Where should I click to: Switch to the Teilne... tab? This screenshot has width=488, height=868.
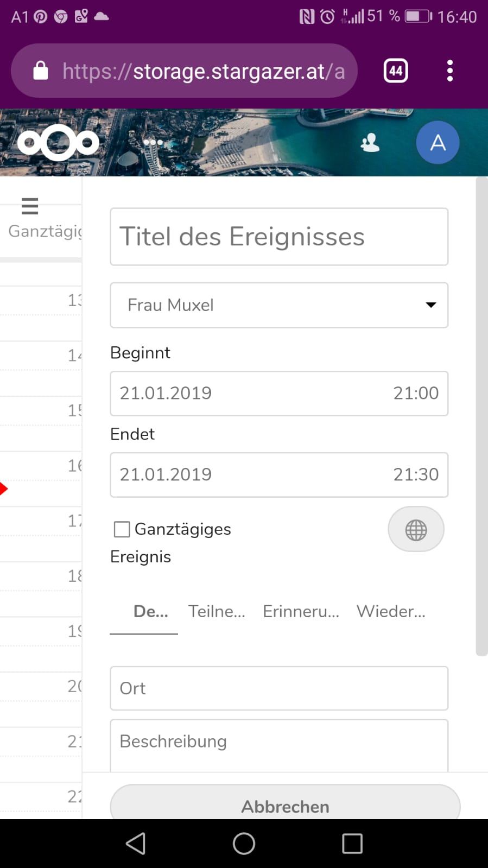click(217, 611)
